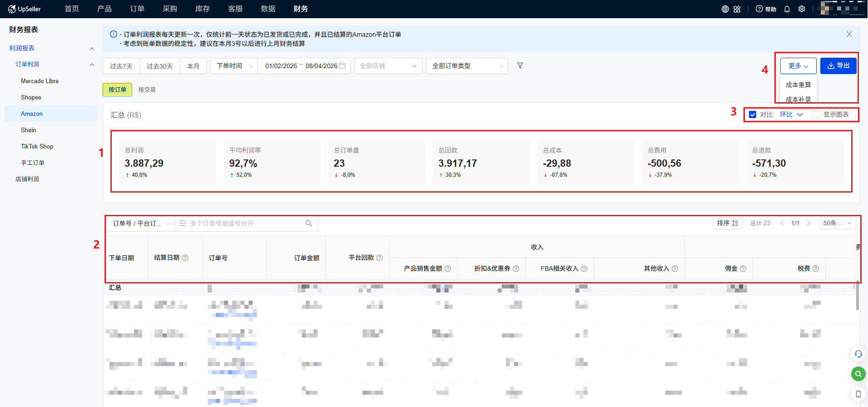Viewport: 868px width, 407px height.
Task: Enable the 显示图表 checkbox
Action: (816, 114)
